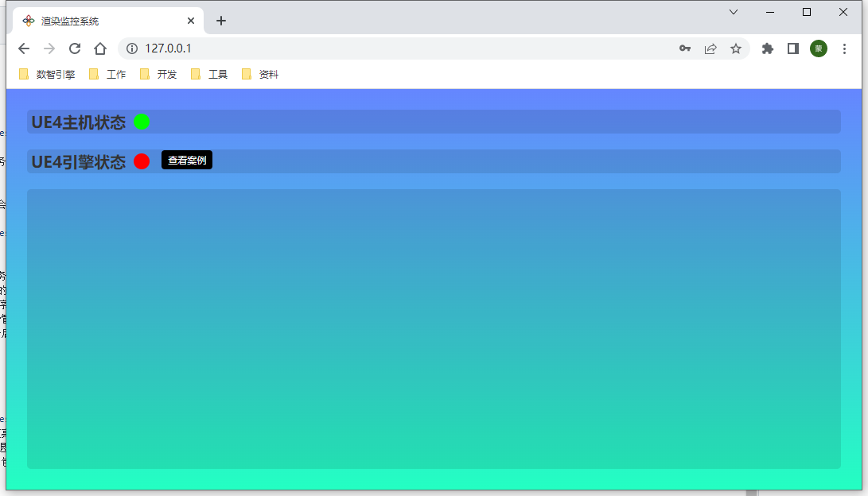Minimize the browser window
This screenshot has height=496, width=868.
[770, 12]
